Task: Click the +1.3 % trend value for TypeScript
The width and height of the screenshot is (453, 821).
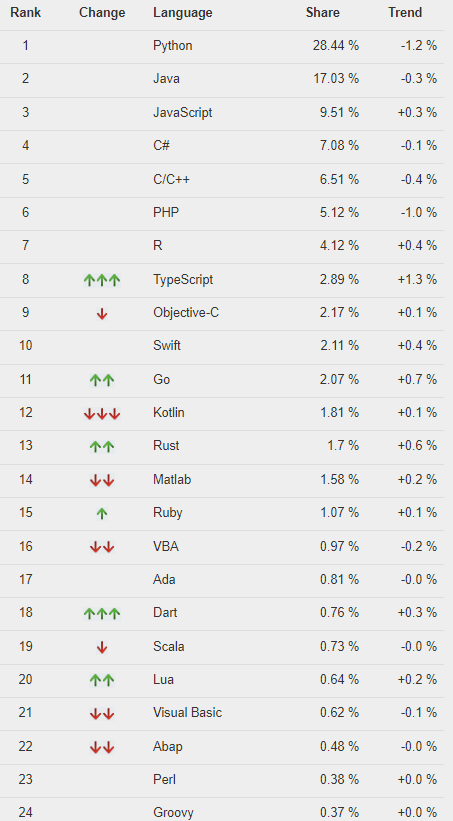Action: pos(417,280)
